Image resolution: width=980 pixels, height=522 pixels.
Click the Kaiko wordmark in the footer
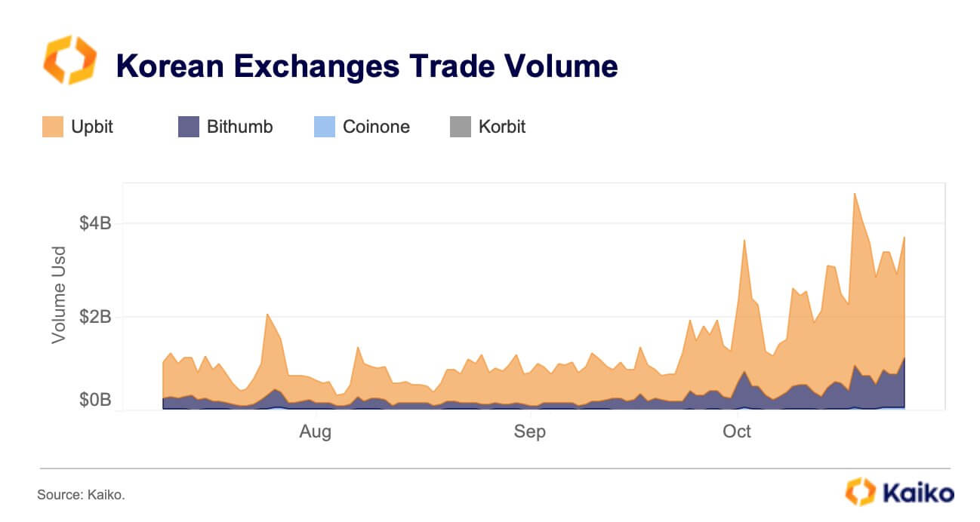(x=918, y=493)
